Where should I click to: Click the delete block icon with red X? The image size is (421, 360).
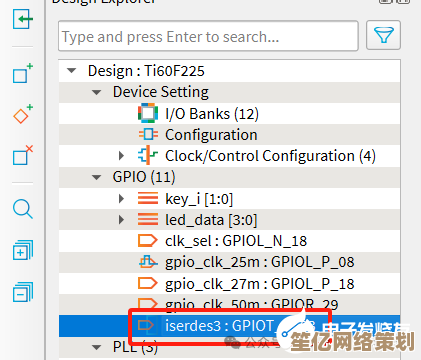point(23,155)
